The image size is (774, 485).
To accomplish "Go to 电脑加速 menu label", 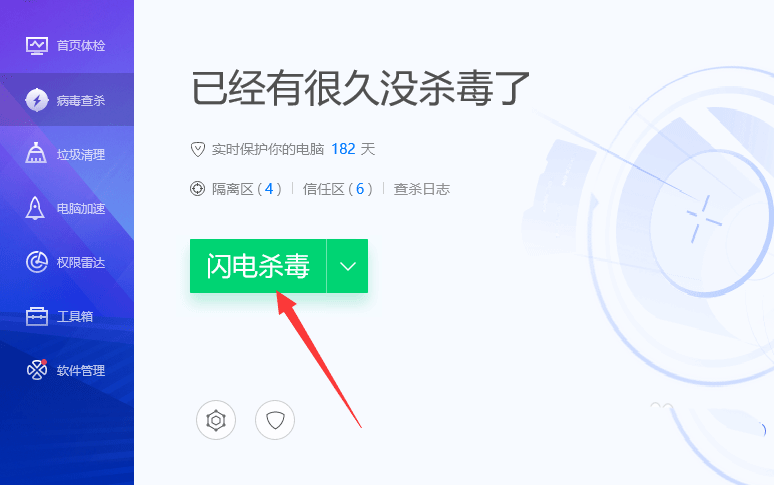I will point(81,209).
